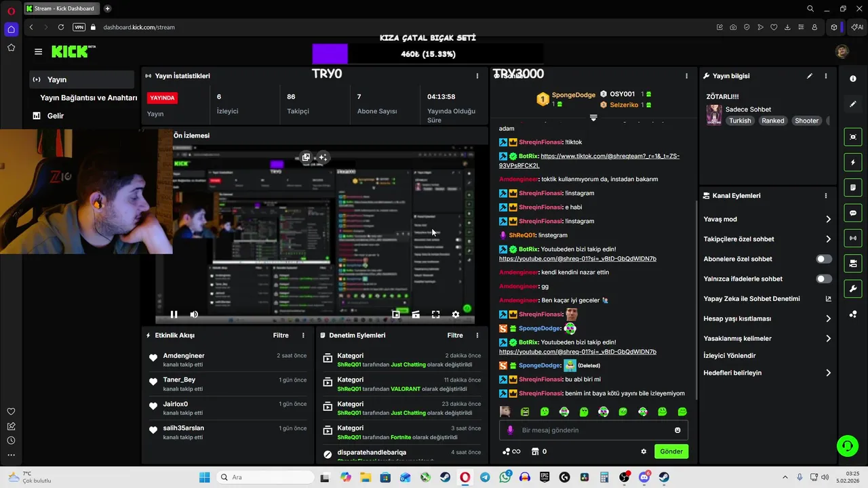Screen dimensions: 868x488
Task: Open Filtre in Denetim Eylemleri
Action: tap(455, 335)
